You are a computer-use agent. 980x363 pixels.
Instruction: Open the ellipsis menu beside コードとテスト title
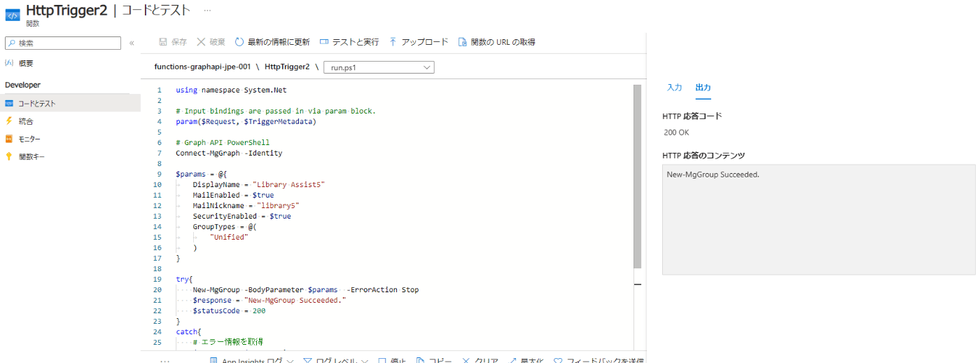click(x=207, y=11)
